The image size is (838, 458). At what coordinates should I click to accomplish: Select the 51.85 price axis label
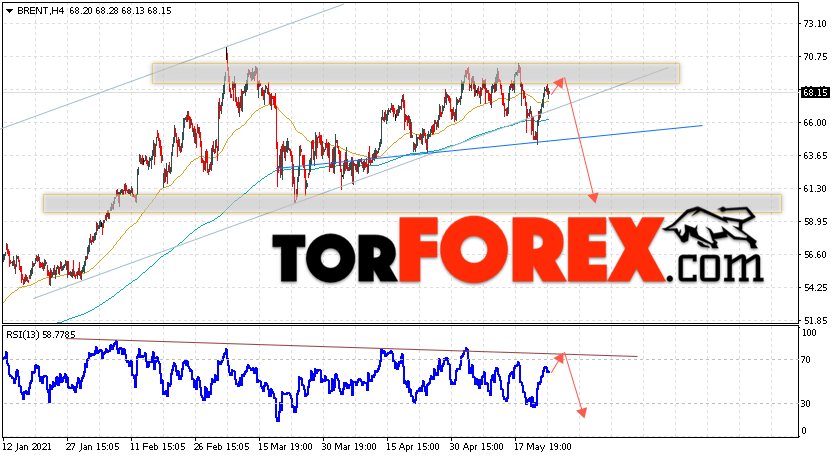point(815,321)
